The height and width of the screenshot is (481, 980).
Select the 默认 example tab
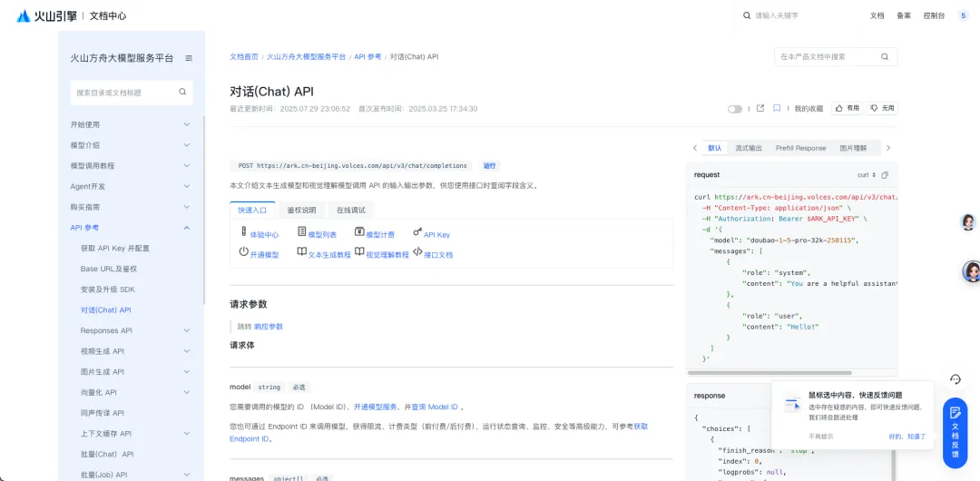(x=714, y=148)
